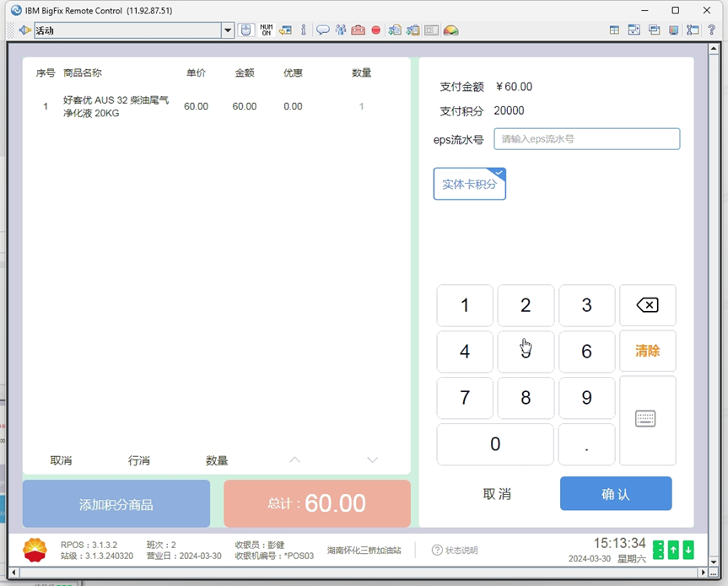Select the 行消 option
Viewport: 728px width, 586px height.
(139, 460)
